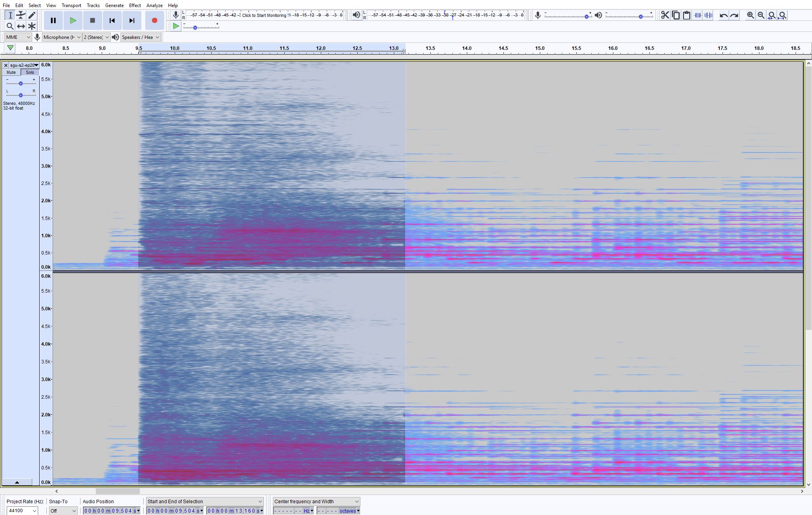Click Skip to Start button
Screen dimensions: 812x515
(112, 20)
